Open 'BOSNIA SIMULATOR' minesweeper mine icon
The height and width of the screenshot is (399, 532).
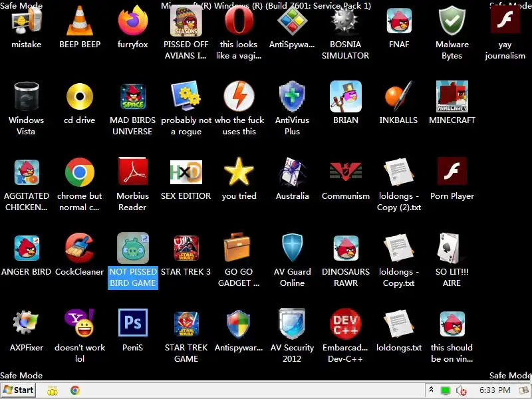345,21
